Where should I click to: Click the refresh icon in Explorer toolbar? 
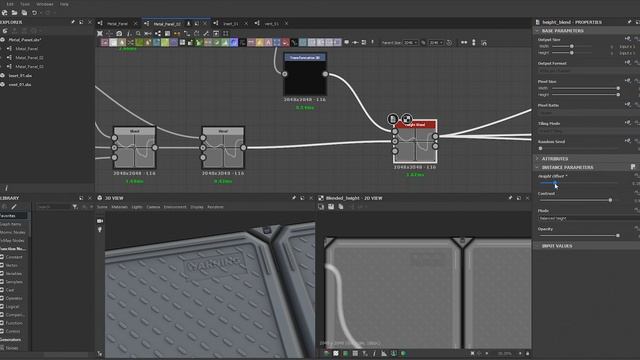[5, 31]
